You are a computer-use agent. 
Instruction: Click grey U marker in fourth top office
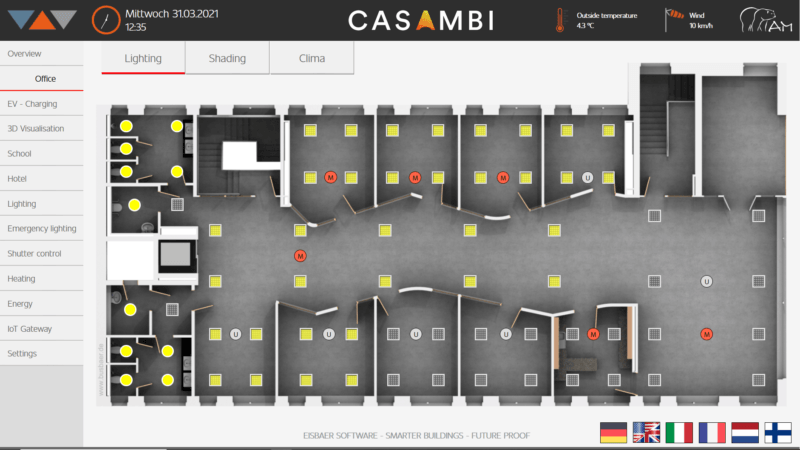(587, 178)
